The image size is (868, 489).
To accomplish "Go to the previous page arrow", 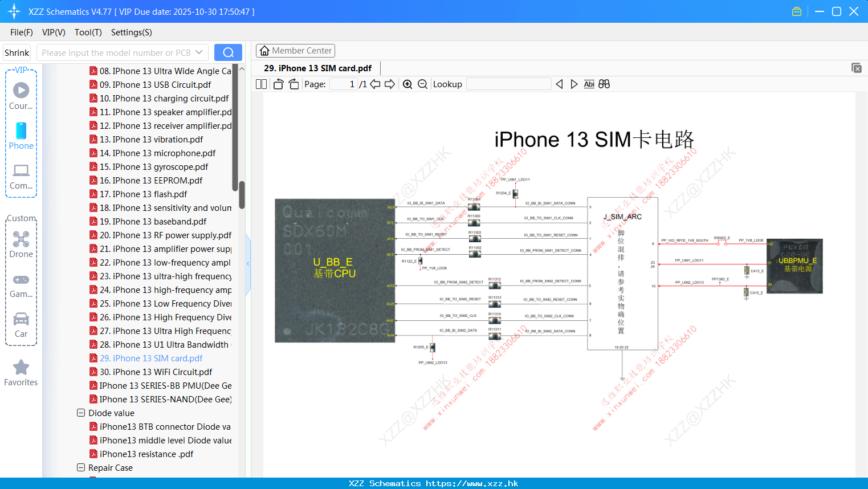I will tap(375, 84).
